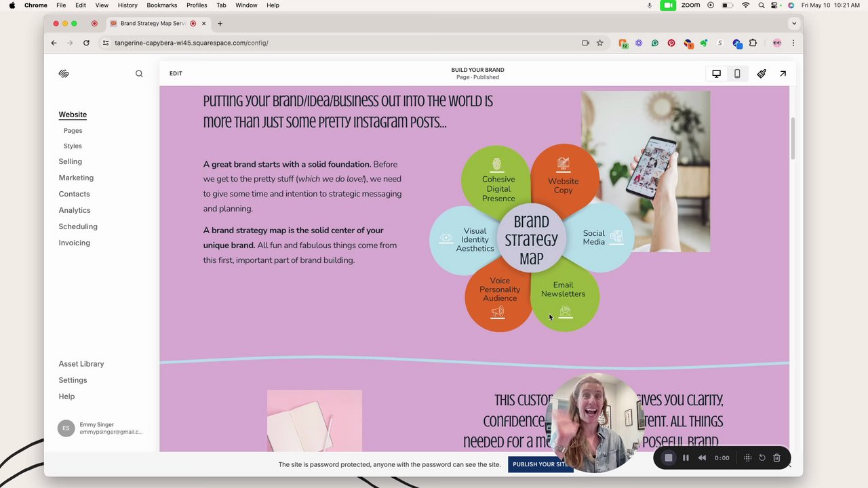Open site styles paintbrush icon

[x=762, y=73]
